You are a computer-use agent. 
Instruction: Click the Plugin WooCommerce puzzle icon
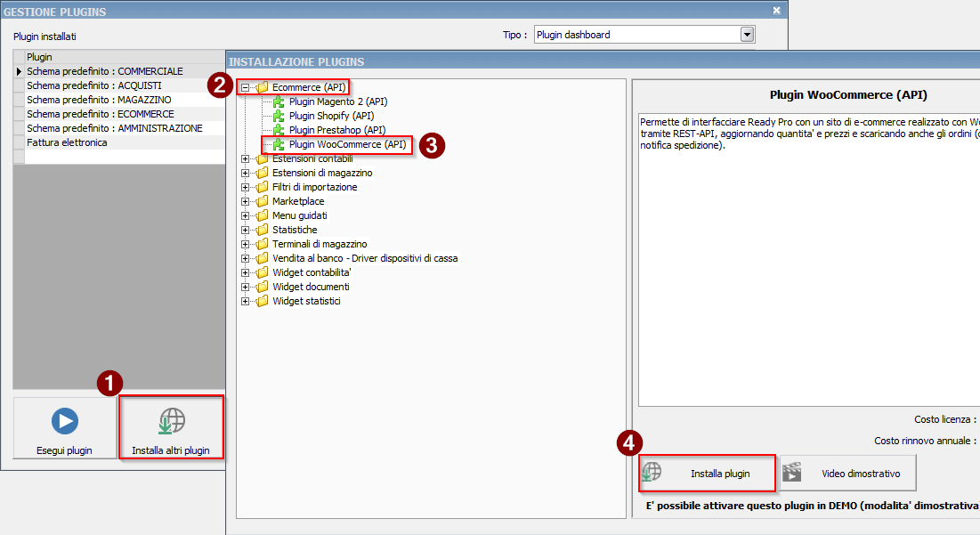click(279, 145)
